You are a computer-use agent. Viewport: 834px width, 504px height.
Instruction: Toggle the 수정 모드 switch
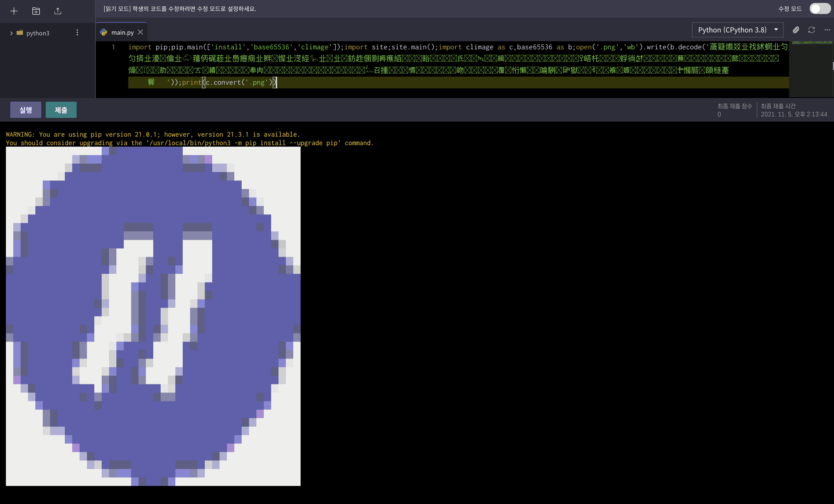820,8
